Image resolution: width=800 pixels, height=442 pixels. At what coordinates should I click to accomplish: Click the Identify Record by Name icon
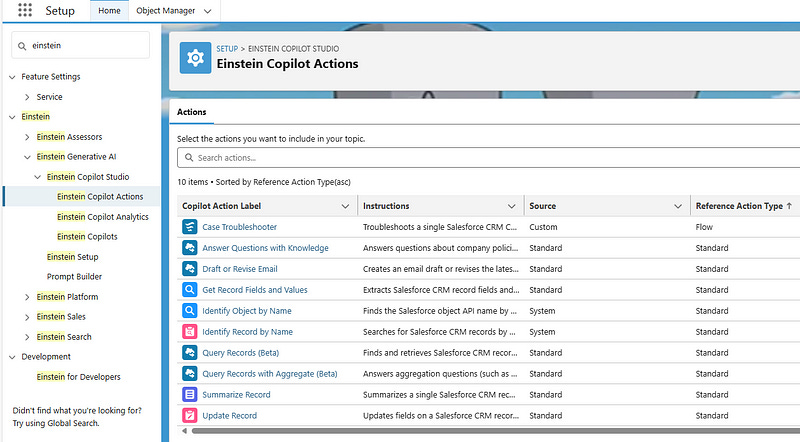190,331
